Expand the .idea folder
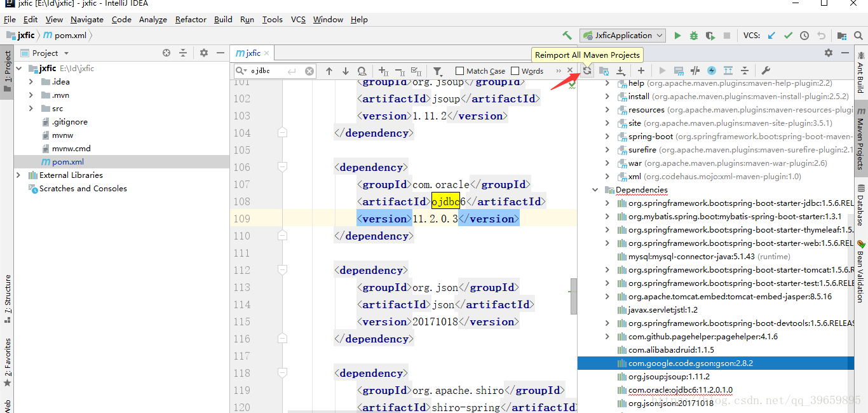Screen dimensions: 868x413 [x=31, y=81]
